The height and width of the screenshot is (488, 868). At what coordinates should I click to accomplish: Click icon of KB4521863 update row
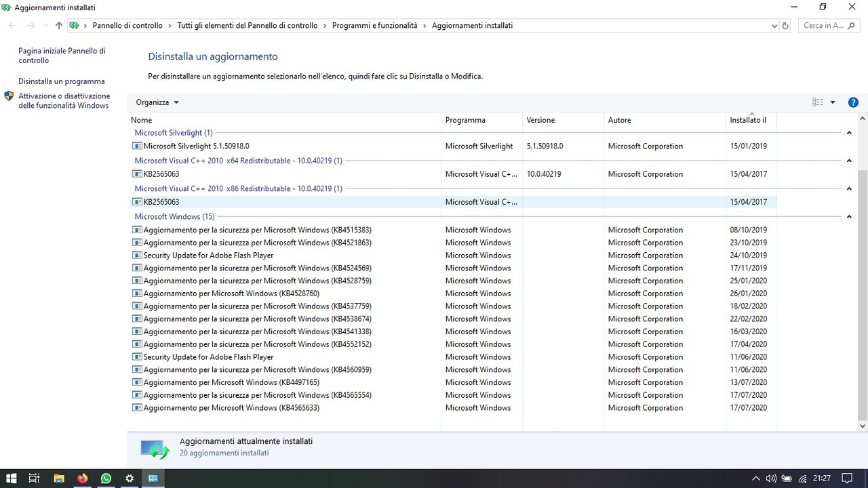[x=137, y=243]
